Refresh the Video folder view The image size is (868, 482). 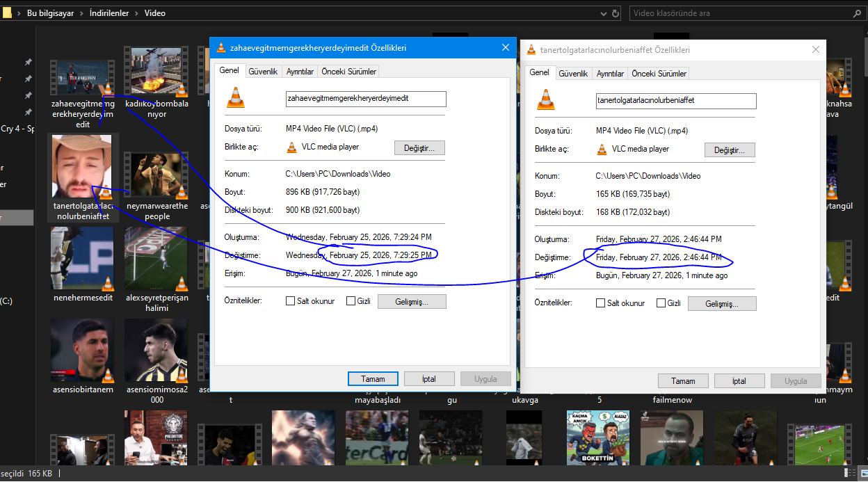pyautogui.click(x=616, y=13)
